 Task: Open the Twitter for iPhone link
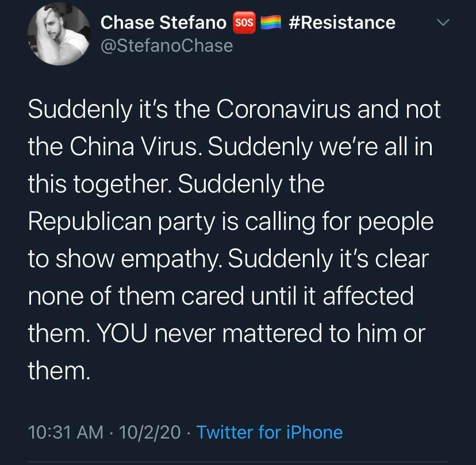pyautogui.click(x=269, y=432)
